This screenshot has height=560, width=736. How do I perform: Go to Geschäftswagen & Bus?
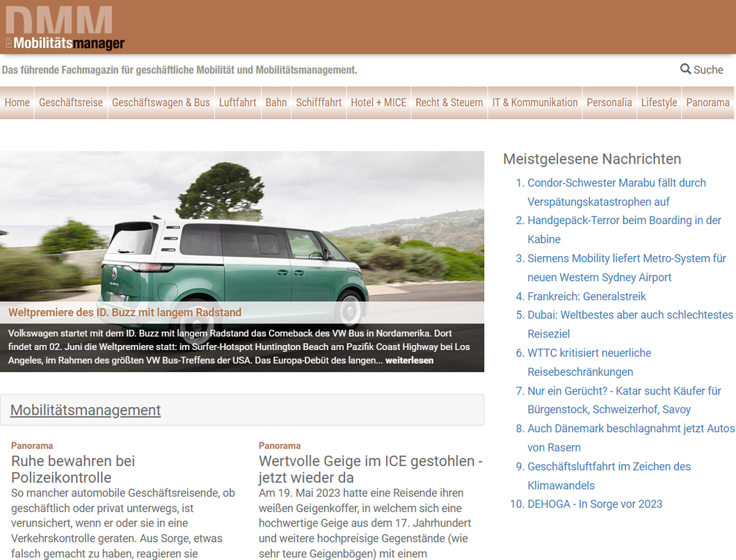[x=161, y=102]
